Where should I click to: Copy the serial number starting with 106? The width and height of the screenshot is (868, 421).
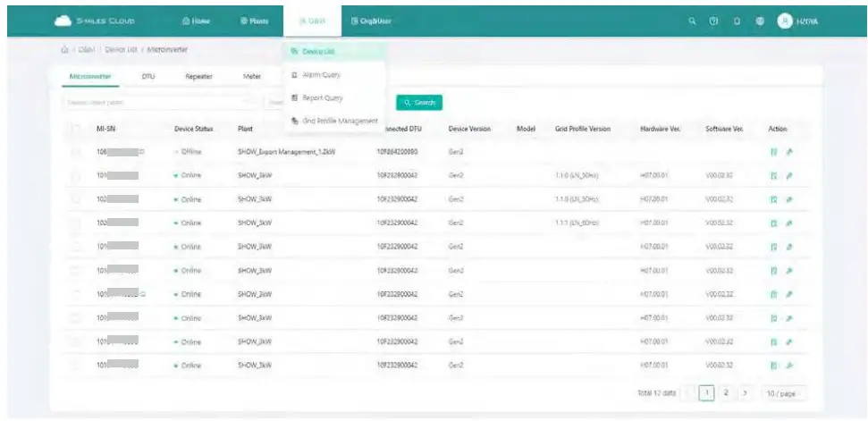point(143,151)
